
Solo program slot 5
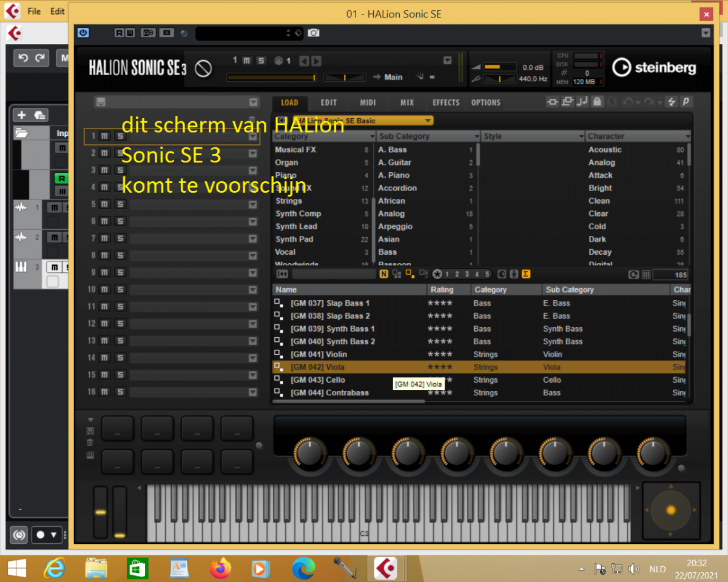(120, 204)
